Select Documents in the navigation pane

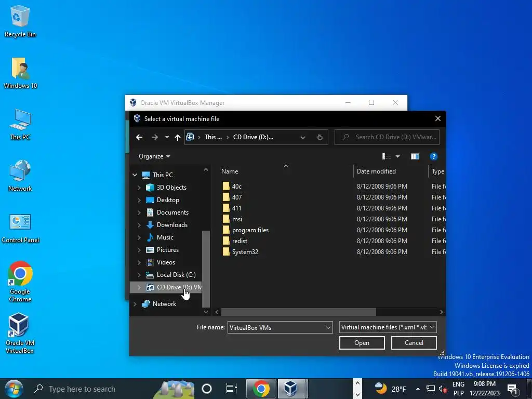[167, 212]
